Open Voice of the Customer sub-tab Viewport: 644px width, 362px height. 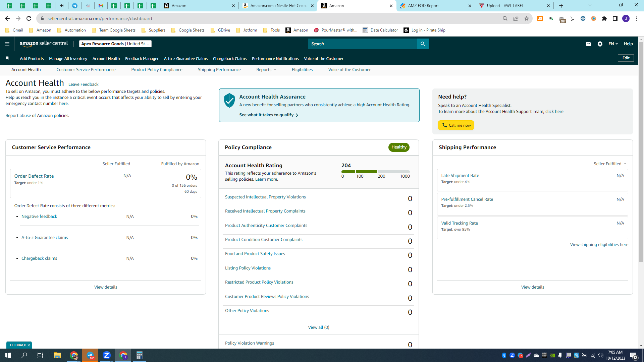349,70
